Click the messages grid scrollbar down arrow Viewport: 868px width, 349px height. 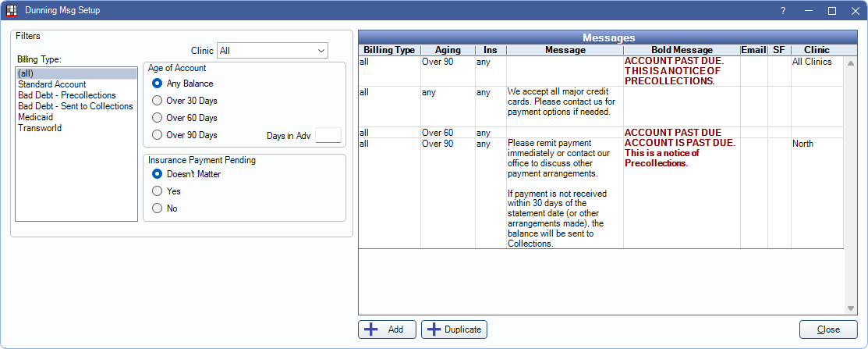pos(851,309)
